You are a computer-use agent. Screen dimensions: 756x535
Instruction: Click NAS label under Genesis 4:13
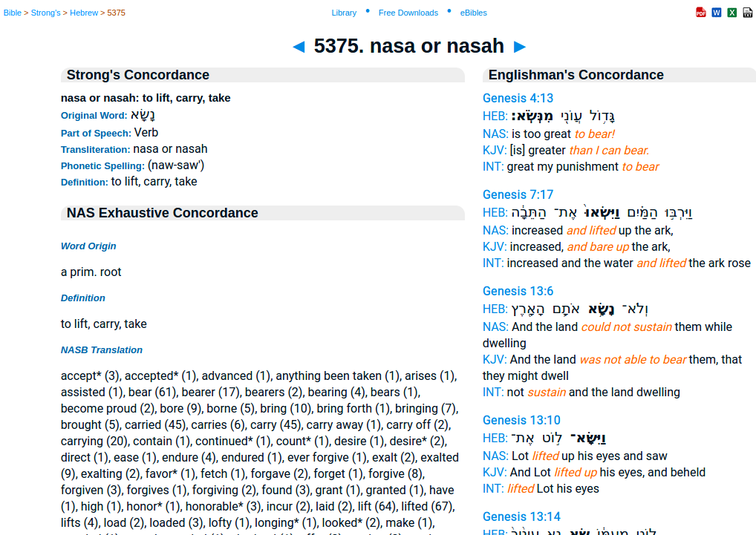click(495, 134)
